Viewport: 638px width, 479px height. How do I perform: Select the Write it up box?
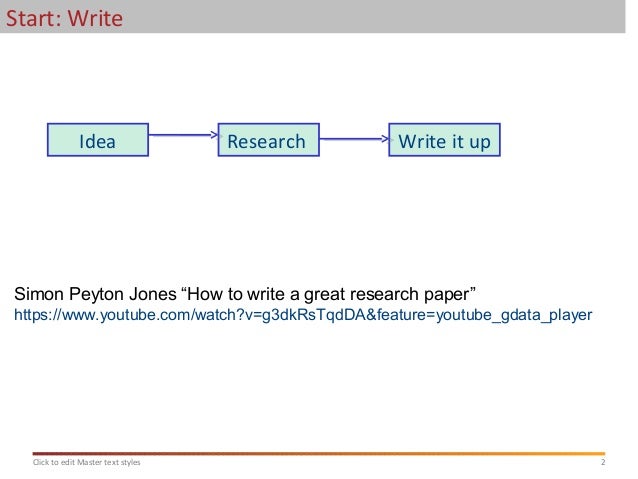pyautogui.click(x=444, y=140)
